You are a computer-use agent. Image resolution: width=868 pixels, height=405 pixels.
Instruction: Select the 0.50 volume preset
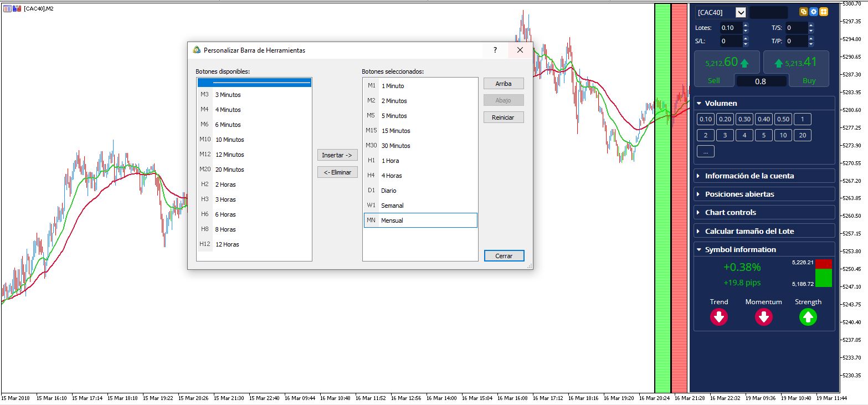pos(783,119)
